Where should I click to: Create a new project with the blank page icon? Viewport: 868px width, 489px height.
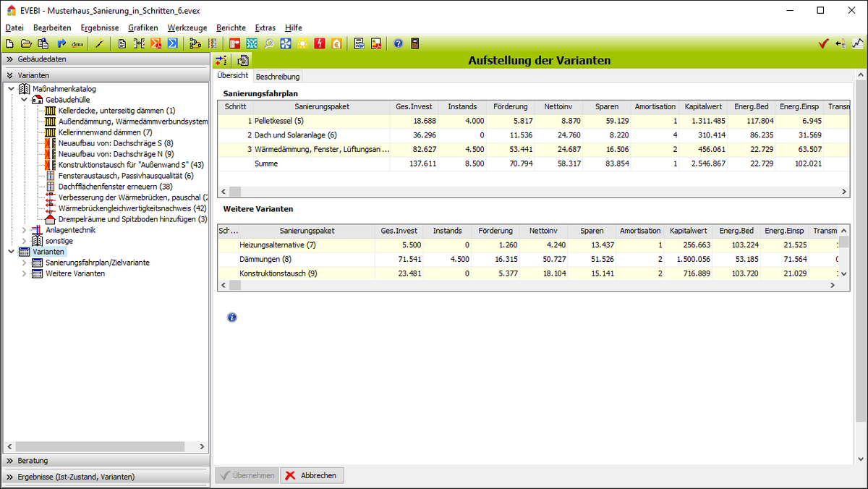tap(11, 43)
